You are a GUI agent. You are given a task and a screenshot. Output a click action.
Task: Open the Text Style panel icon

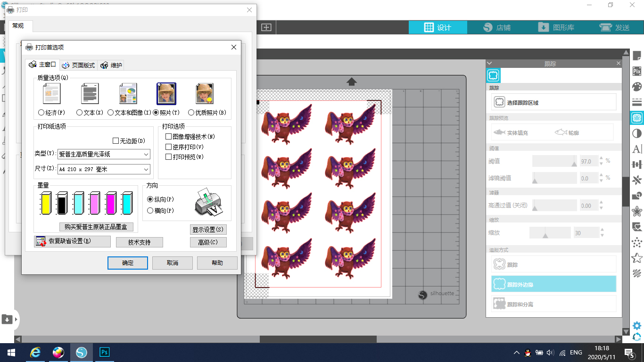(x=637, y=149)
